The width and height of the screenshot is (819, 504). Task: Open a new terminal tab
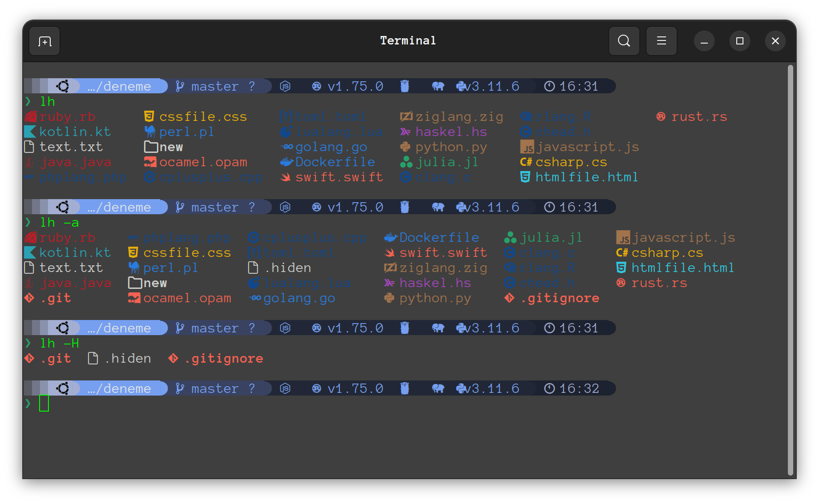point(44,41)
